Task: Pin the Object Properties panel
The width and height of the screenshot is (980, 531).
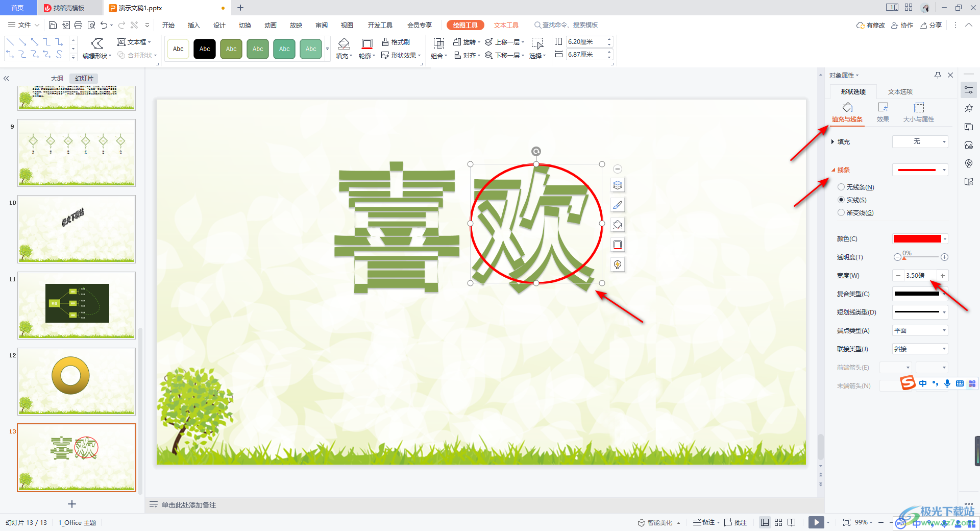Action: click(938, 75)
